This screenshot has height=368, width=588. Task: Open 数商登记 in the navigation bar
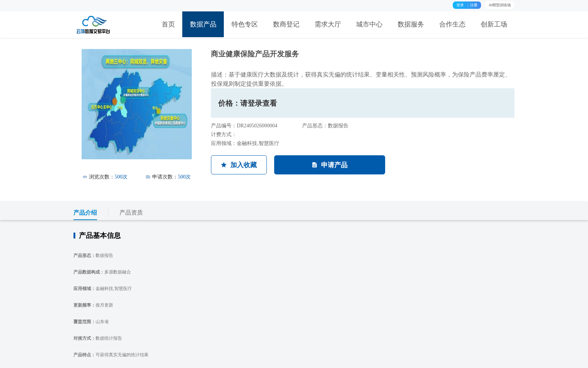coord(286,24)
